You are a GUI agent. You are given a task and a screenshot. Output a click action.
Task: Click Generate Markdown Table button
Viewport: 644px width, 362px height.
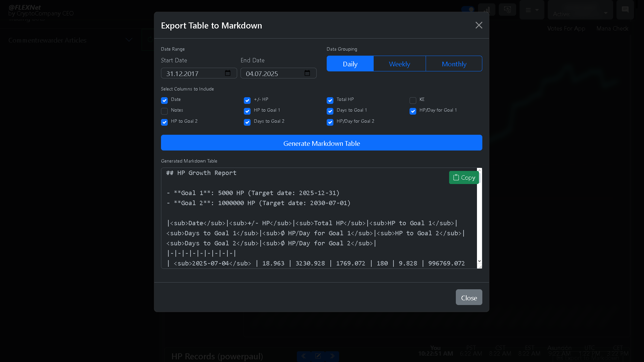click(322, 143)
